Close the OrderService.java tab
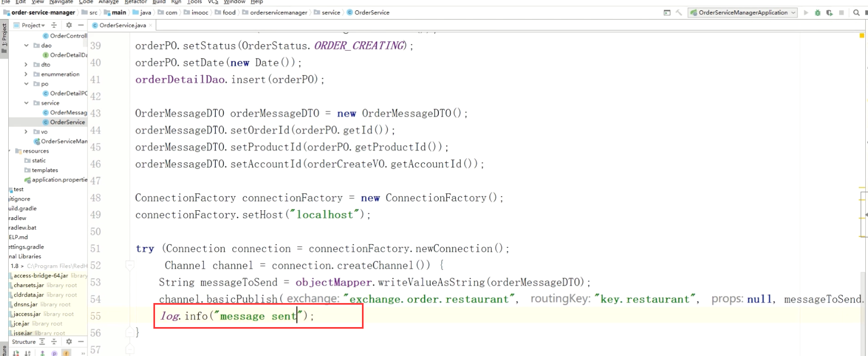 click(151, 25)
